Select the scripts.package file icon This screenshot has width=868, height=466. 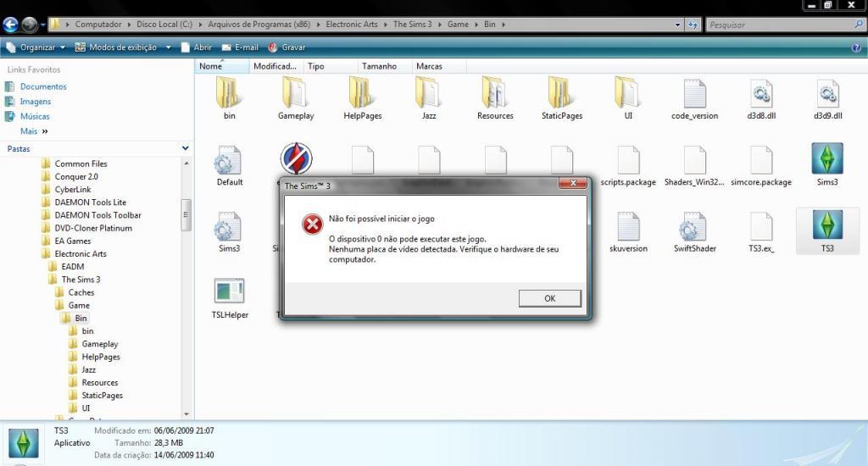pos(628,160)
